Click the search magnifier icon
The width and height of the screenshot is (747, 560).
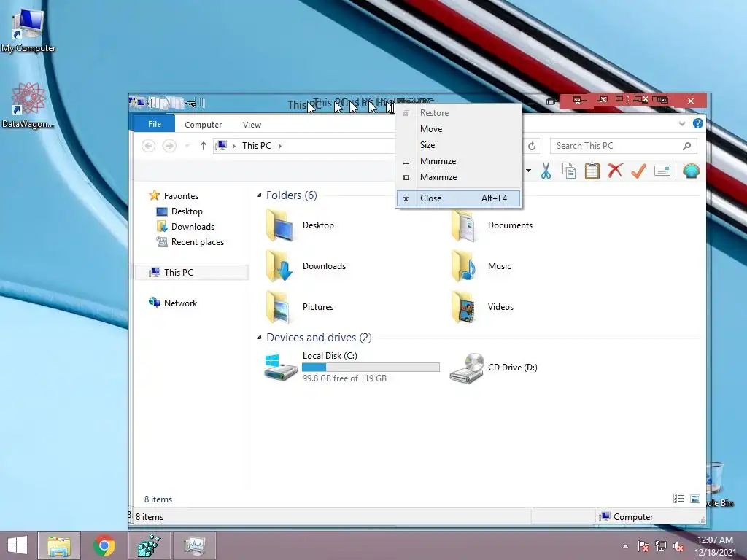[686, 146]
